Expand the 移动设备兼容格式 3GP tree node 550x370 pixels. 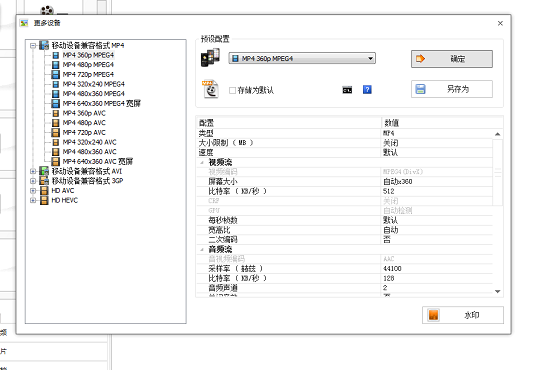[33, 181]
